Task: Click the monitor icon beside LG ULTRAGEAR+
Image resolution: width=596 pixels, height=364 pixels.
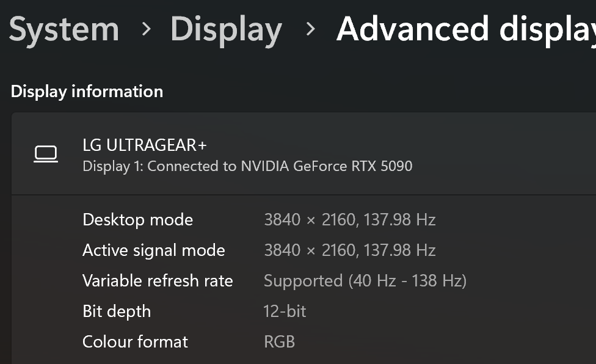Action: 46,155
